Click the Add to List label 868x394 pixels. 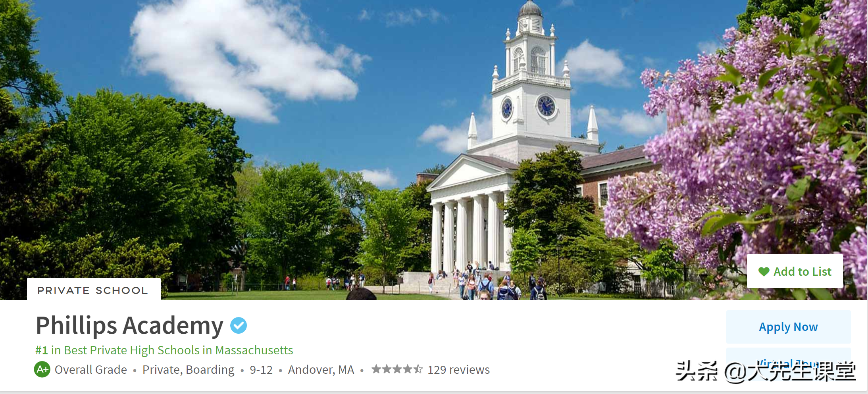pyautogui.click(x=803, y=272)
